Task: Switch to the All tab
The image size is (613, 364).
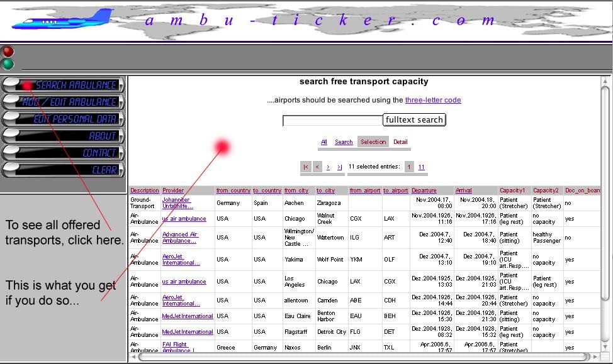Action: pyautogui.click(x=323, y=142)
